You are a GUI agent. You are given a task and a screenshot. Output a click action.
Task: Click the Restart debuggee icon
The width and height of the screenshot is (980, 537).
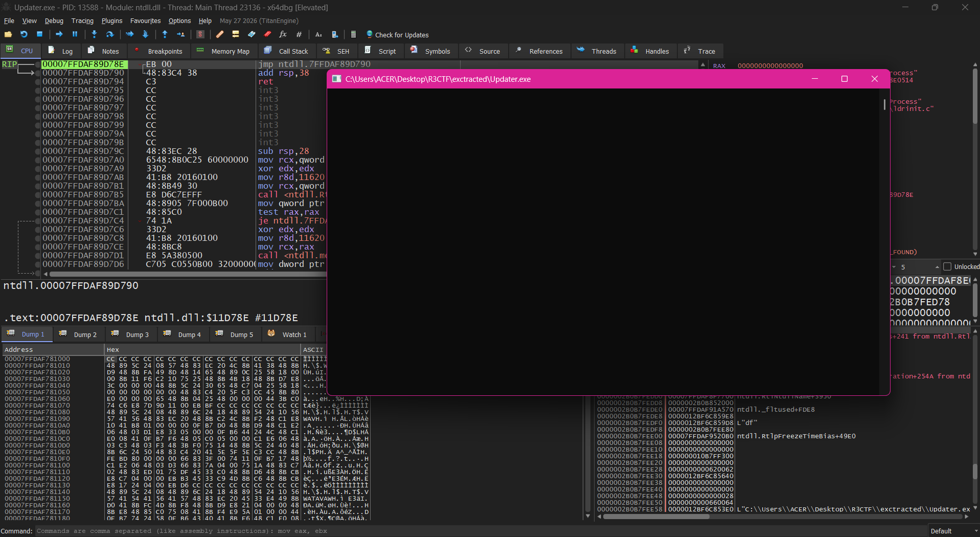[x=24, y=34]
